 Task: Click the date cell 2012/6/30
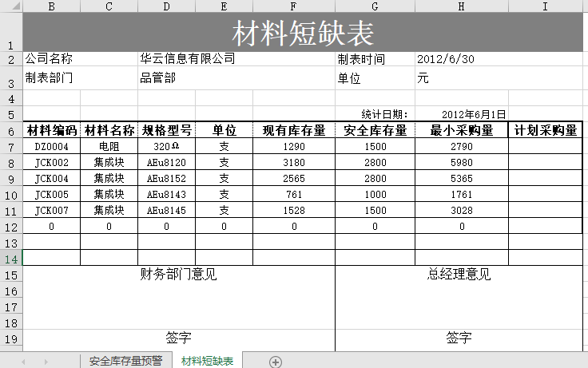tap(446, 59)
